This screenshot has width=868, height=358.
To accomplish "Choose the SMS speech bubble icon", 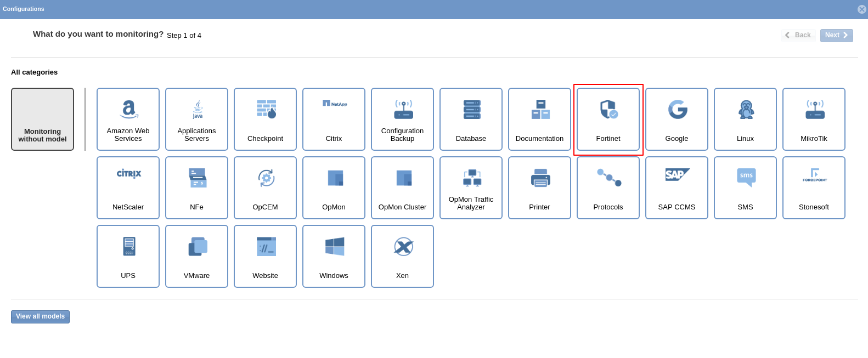I will (746, 178).
